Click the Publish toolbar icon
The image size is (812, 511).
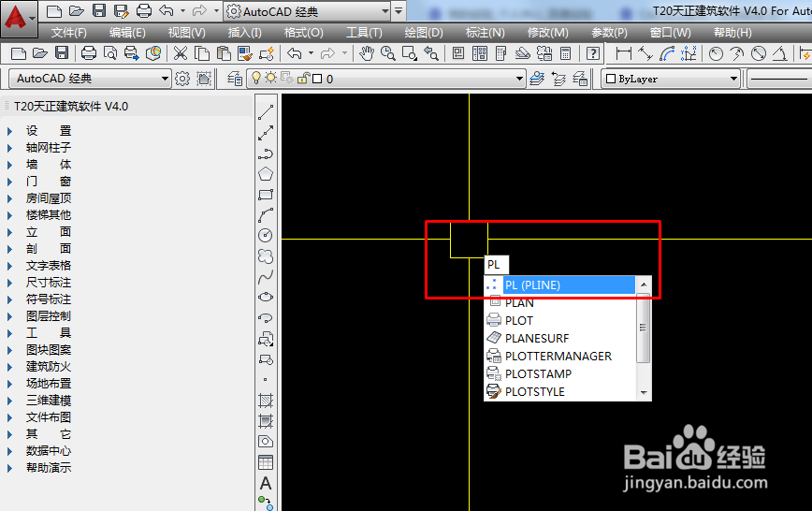point(132,52)
